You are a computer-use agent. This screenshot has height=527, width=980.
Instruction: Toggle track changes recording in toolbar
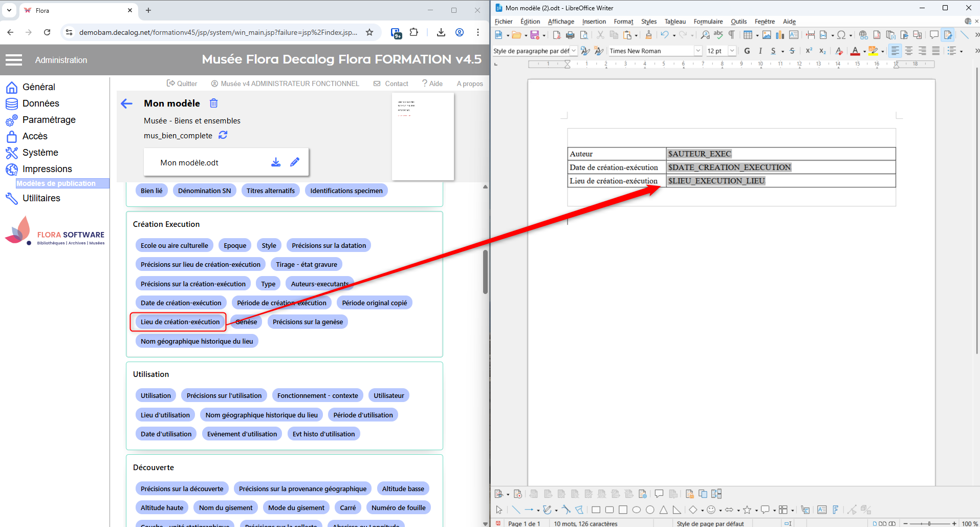tap(948, 35)
